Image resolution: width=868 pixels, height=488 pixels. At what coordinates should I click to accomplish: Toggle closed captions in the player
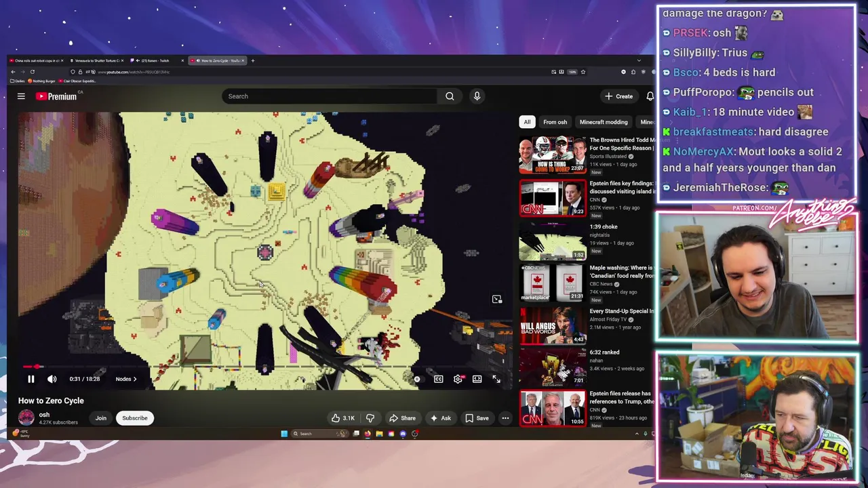click(x=439, y=379)
